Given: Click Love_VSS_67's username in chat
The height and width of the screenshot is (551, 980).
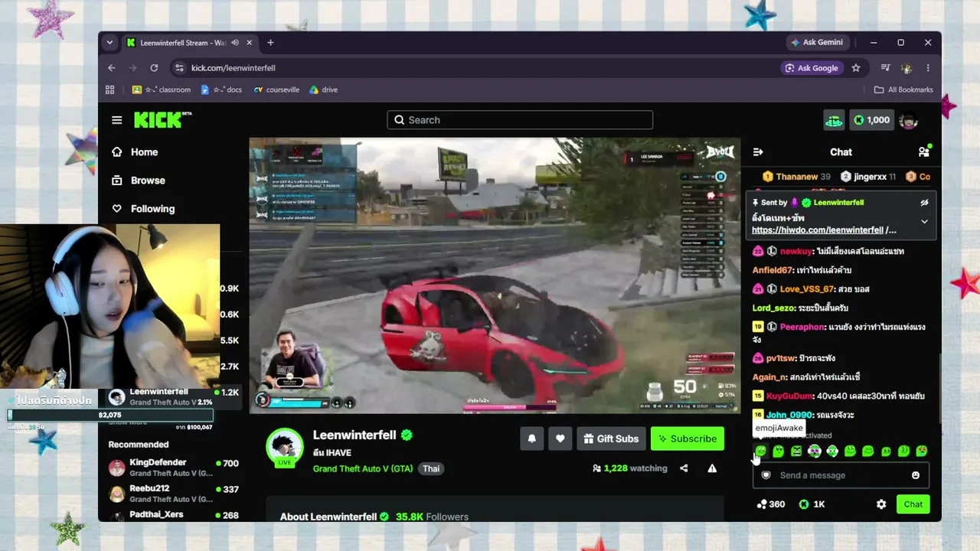Looking at the screenshot, I should (x=807, y=289).
